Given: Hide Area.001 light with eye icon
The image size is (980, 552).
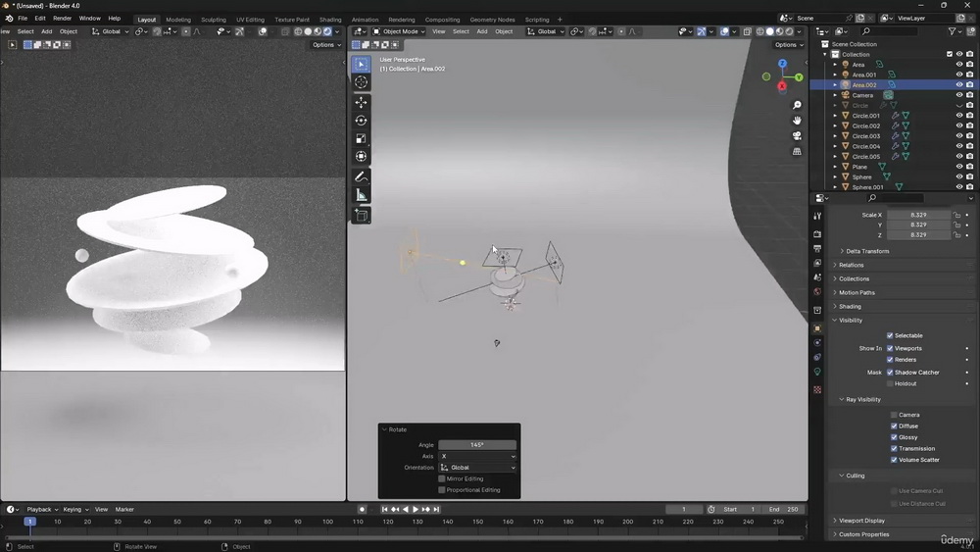Looking at the screenshot, I should coord(959,75).
